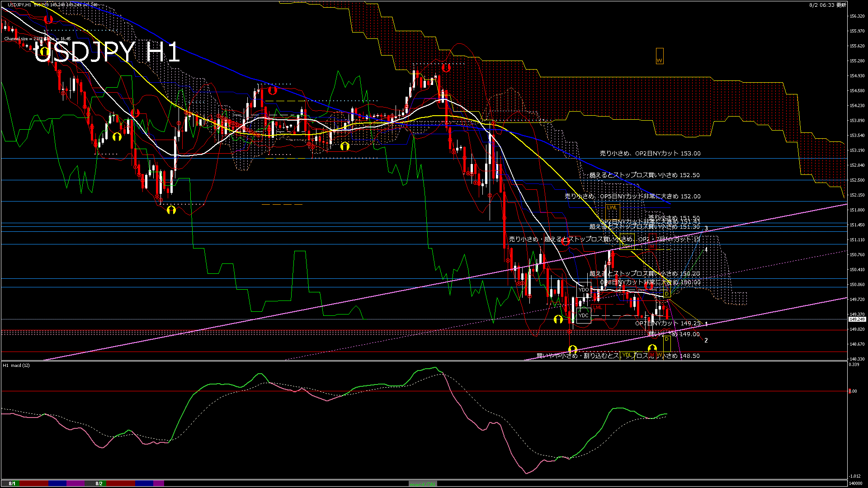Screen dimensions: 868x488
Task: Select the white YDO marker box
Action: click(x=584, y=290)
